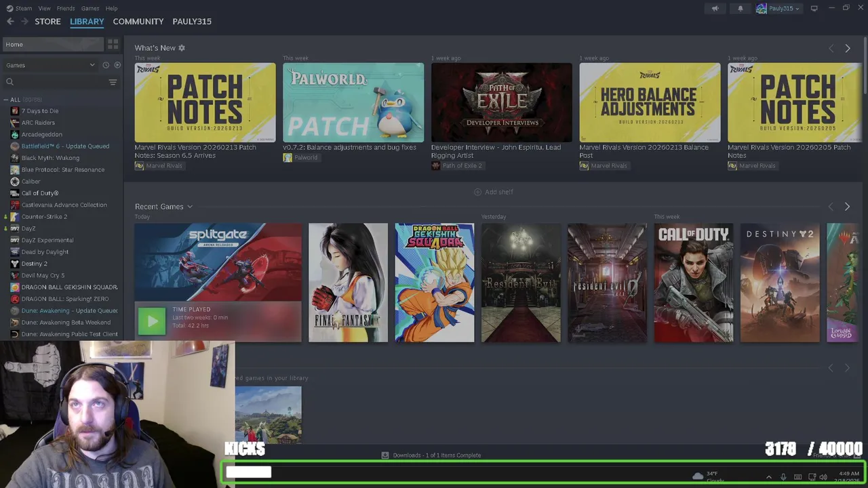Viewport: 868px width, 488px height.
Task: Expand the Games filter dropdown
Action: (x=50, y=65)
